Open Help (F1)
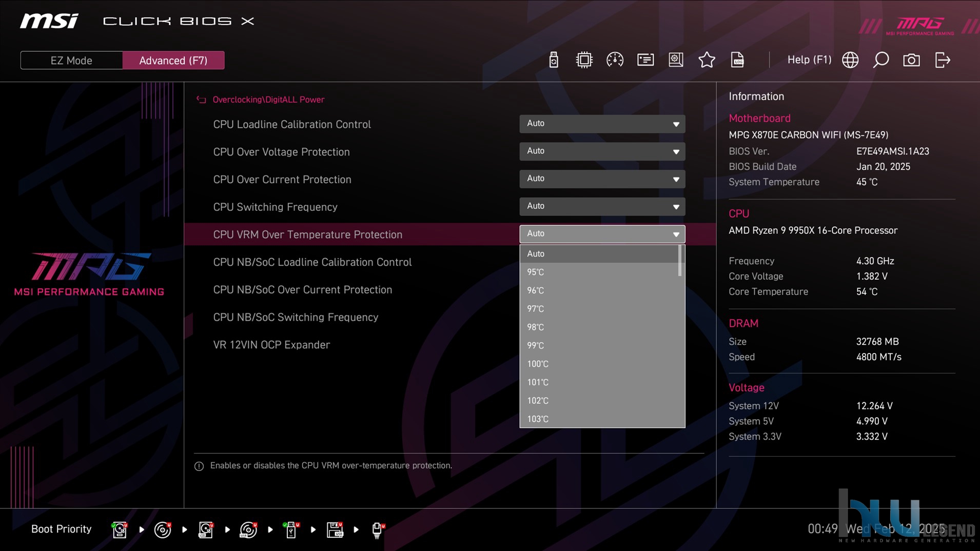The height and width of the screenshot is (551, 980). 809,60
